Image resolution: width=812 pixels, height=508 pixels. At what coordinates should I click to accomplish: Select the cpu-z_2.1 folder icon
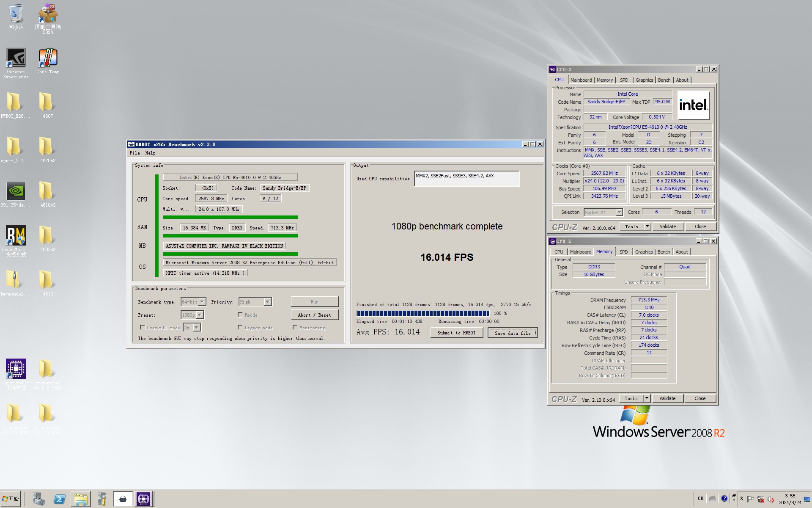click(16, 150)
